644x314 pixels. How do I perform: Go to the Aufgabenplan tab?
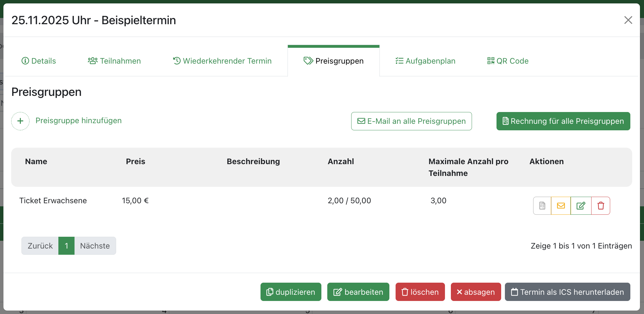click(425, 61)
